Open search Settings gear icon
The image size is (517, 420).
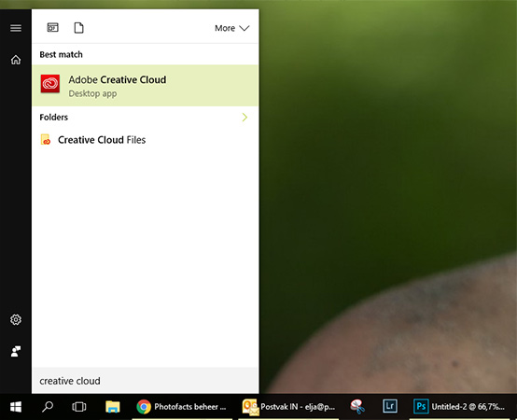[x=16, y=319]
